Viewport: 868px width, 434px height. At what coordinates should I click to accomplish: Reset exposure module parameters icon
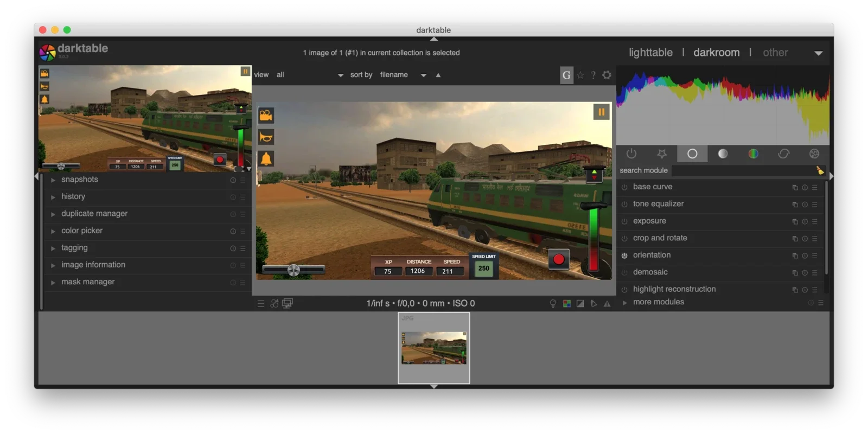pos(805,222)
